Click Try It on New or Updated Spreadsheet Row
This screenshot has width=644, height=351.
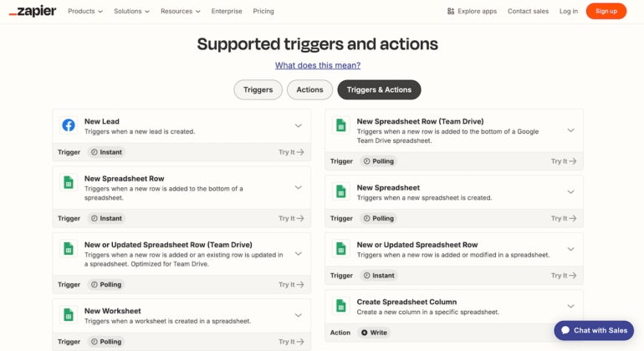(564, 276)
